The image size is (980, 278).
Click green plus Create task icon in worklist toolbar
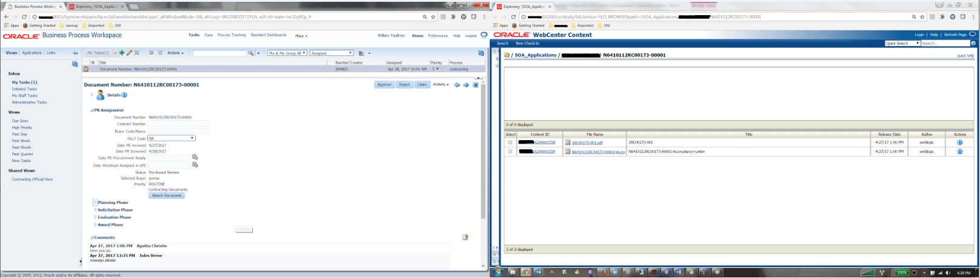tap(122, 53)
